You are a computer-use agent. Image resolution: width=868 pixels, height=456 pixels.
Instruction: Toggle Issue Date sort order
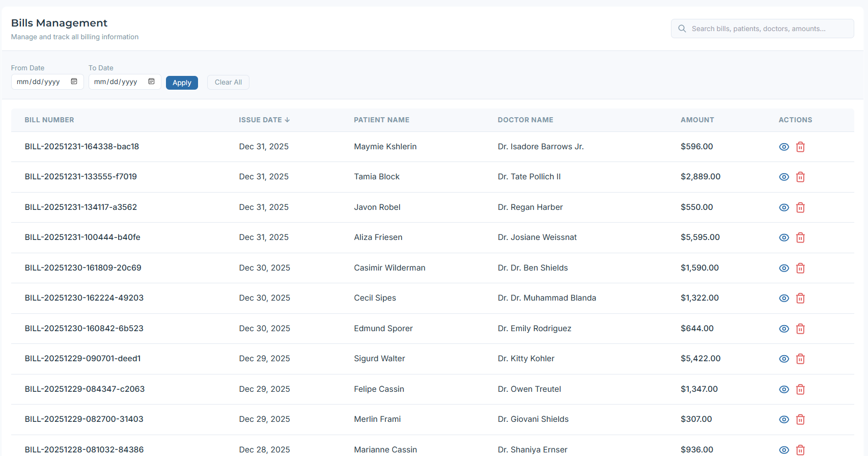pyautogui.click(x=264, y=120)
